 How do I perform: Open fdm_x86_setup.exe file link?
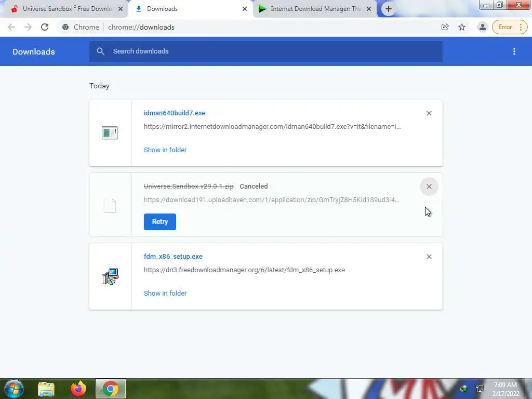click(173, 257)
